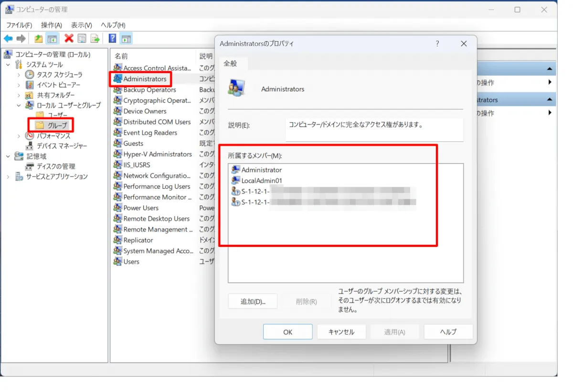Collapse the top section of the action pane
The height and width of the screenshot is (392, 573).
click(550, 69)
